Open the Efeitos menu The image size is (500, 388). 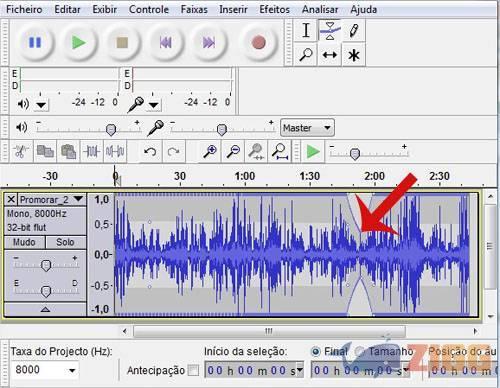pyautogui.click(x=274, y=9)
